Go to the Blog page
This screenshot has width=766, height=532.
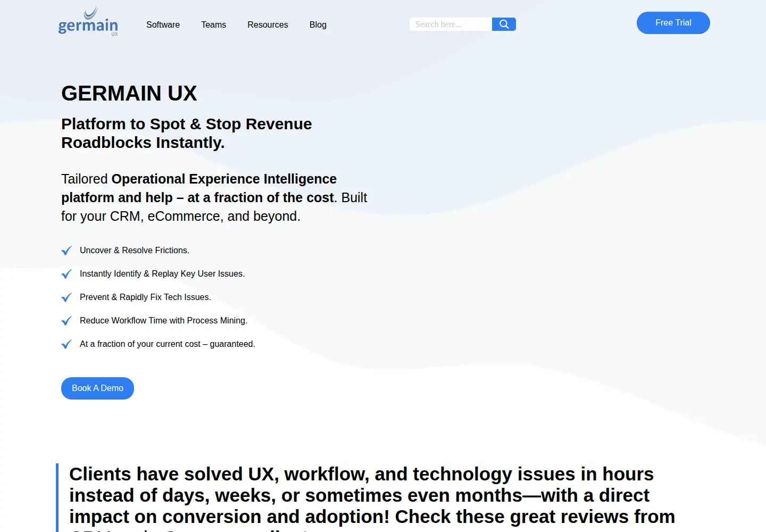click(x=318, y=25)
